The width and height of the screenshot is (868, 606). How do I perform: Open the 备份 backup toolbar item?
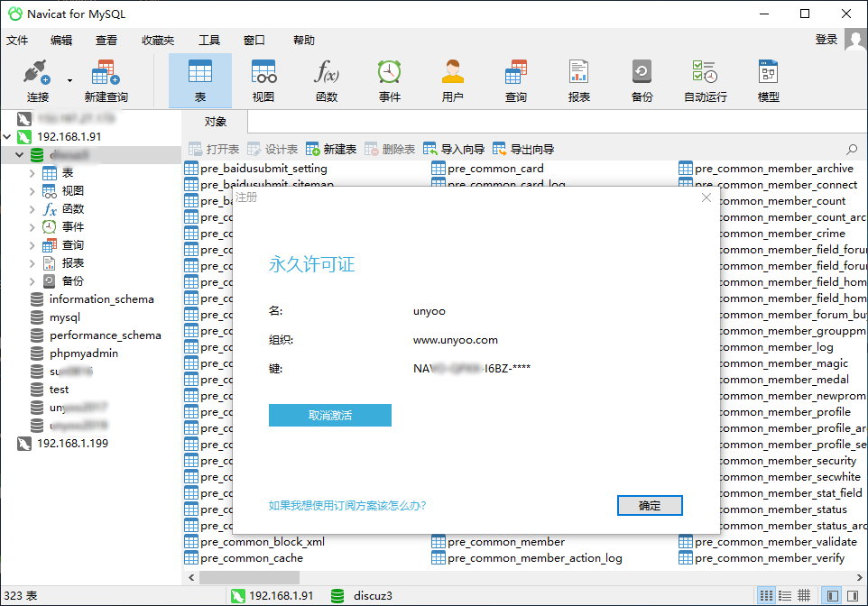tap(642, 81)
